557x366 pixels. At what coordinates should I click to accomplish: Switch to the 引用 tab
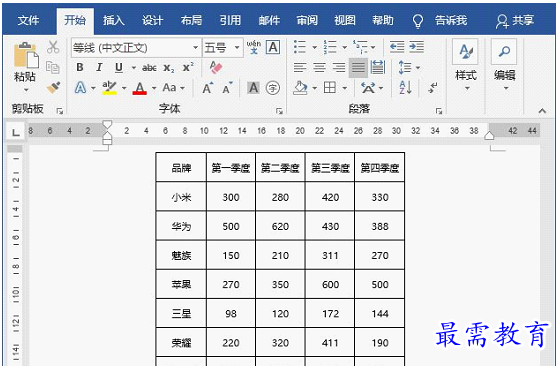click(x=230, y=20)
